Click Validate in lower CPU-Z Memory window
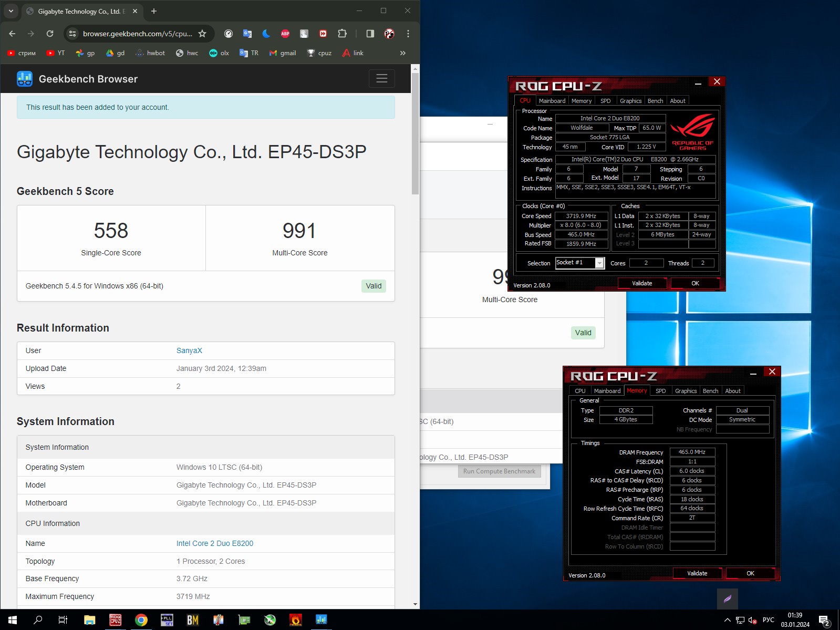The height and width of the screenshot is (630, 840). click(x=697, y=573)
